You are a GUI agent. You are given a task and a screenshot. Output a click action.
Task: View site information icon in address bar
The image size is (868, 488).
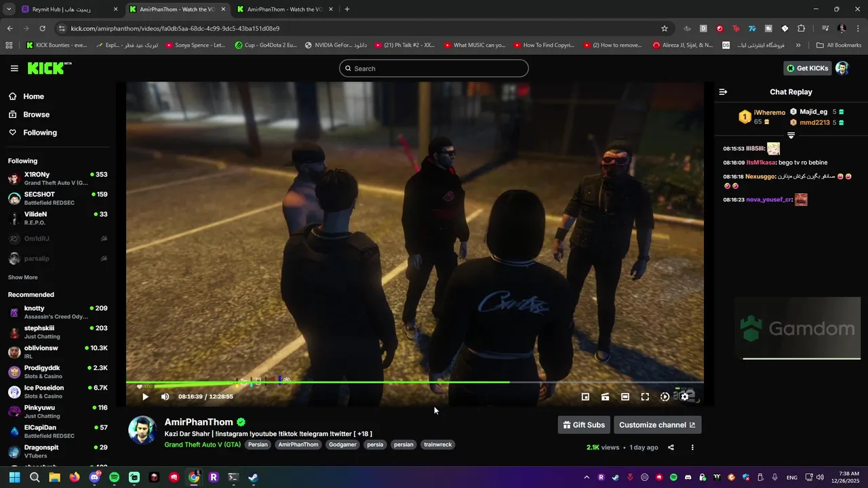pyautogui.click(x=62, y=28)
